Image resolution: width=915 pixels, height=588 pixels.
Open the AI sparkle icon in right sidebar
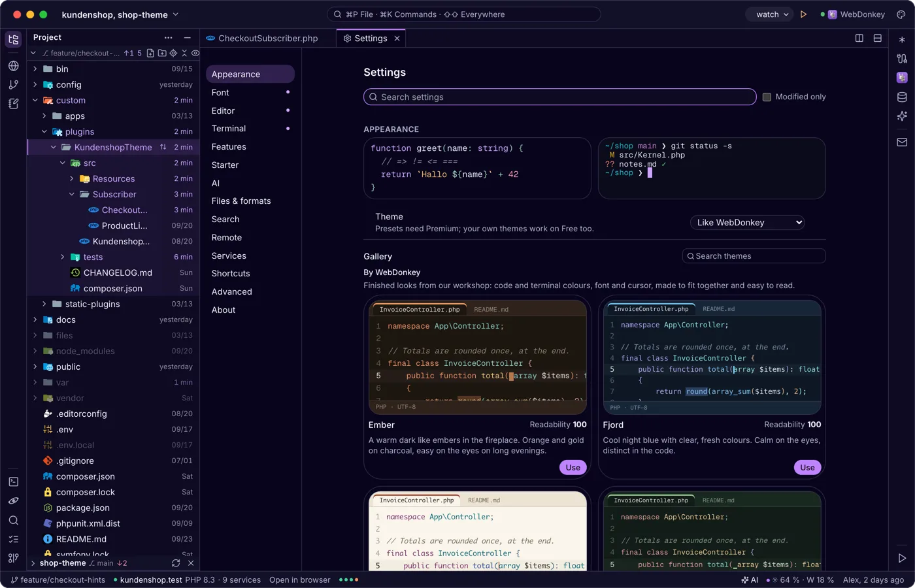902,116
